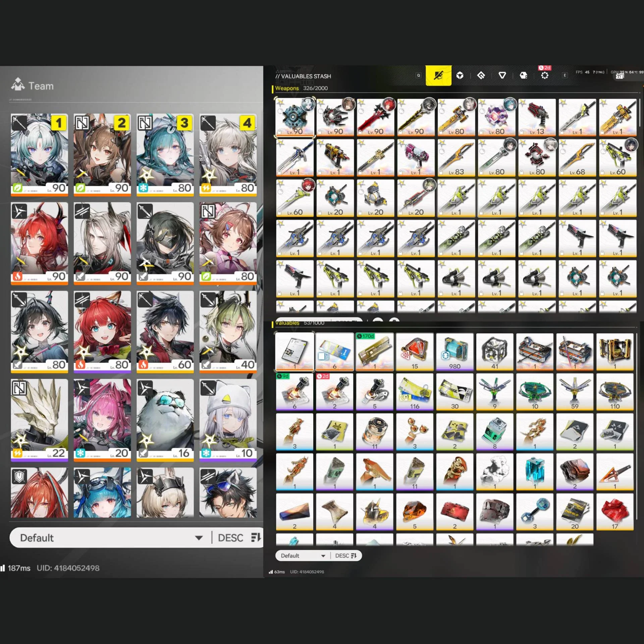
Task: Select the blue ticket item with count 6
Action: pyautogui.click(x=334, y=352)
